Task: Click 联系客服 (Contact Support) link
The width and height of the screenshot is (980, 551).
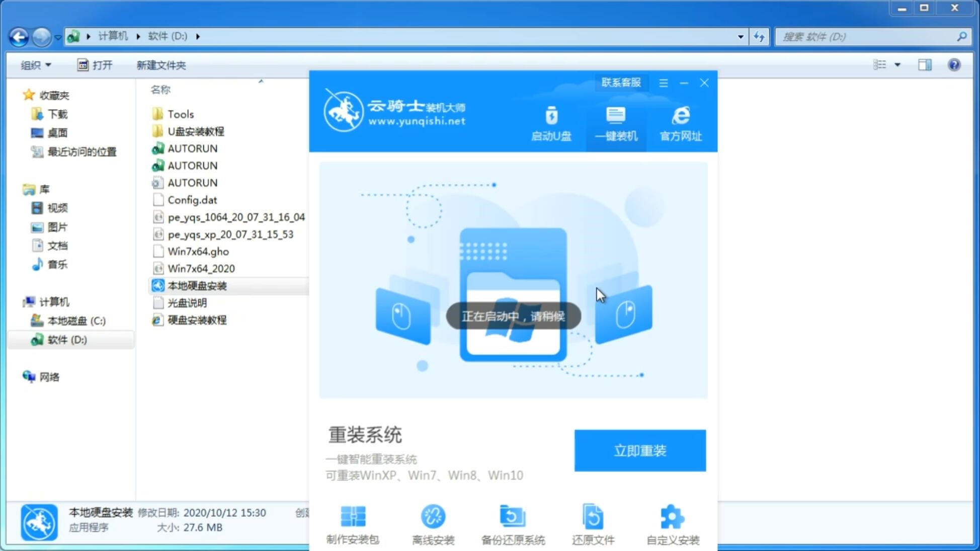Action: 619,82
